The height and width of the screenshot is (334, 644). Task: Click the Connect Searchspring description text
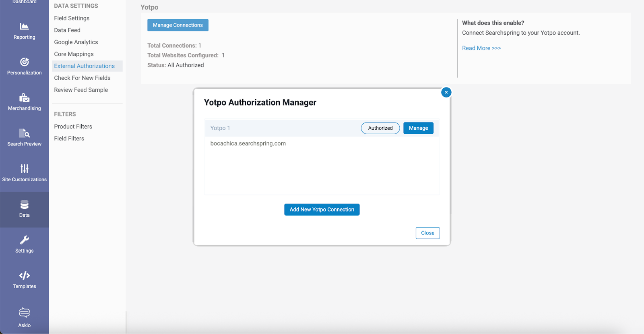click(521, 33)
